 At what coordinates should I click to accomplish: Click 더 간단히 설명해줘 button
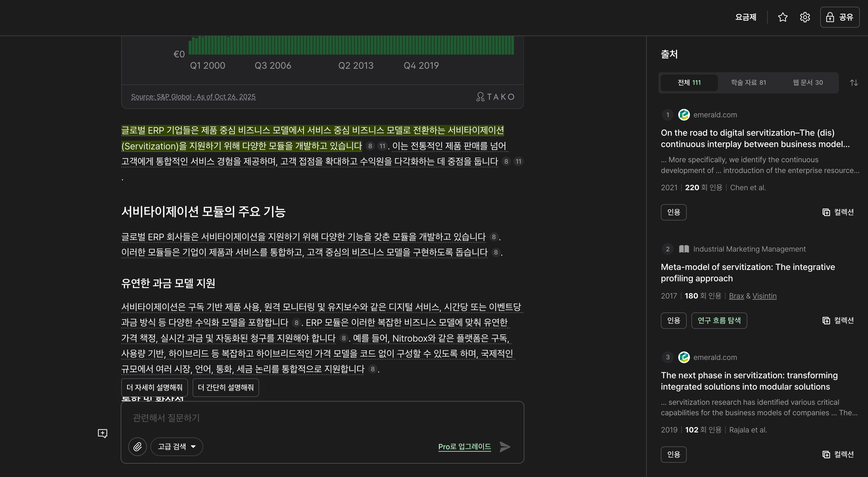[x=225, y=388]
